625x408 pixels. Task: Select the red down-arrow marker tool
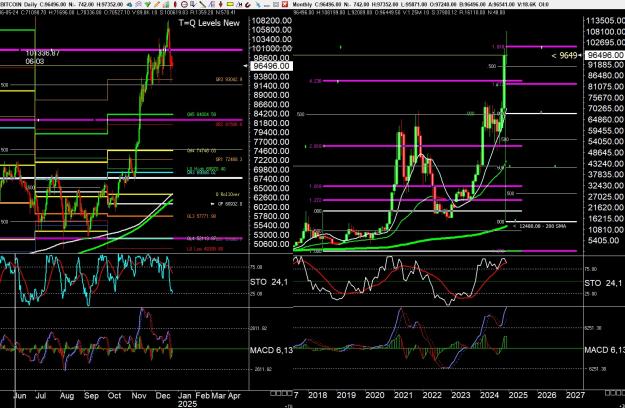click(x=220, y=4)
